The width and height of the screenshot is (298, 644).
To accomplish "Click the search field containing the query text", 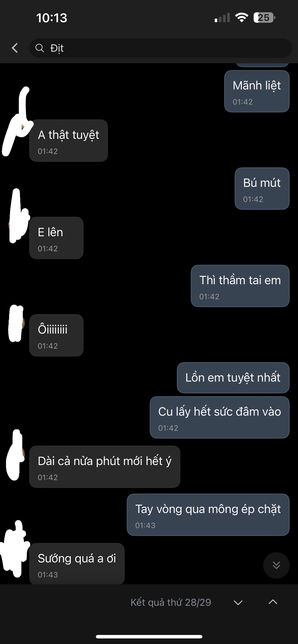I will tap(161, 48).
